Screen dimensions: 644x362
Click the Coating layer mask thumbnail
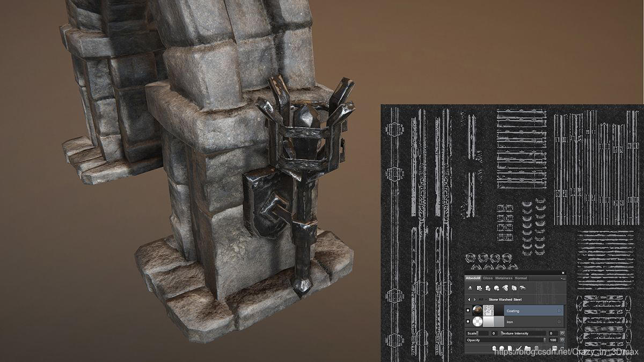tap(488, 311)
